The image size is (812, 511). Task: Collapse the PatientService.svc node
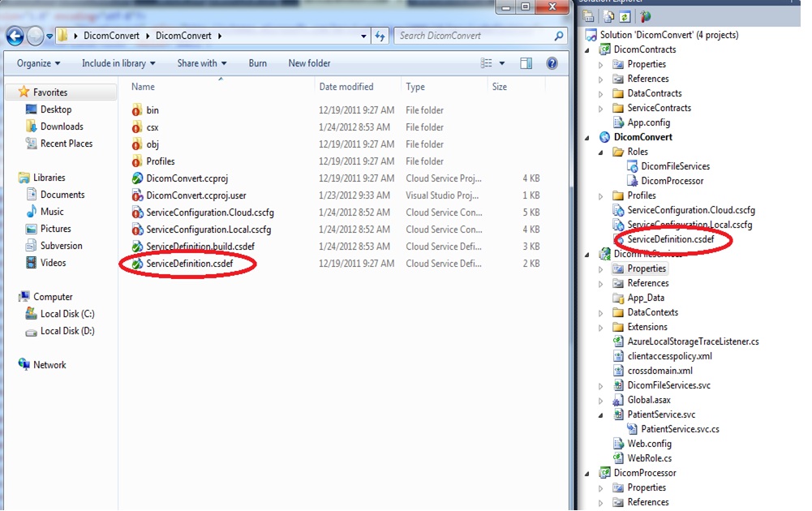pos(601,415)
